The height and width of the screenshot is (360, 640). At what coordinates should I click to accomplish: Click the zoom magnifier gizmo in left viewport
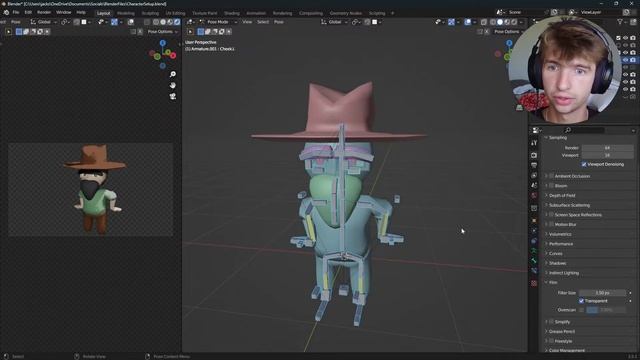[173, 74]
